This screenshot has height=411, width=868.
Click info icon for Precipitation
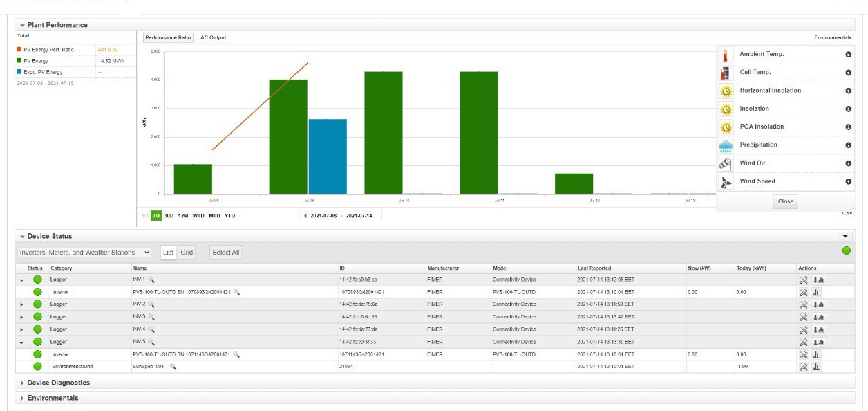point(848,145)
